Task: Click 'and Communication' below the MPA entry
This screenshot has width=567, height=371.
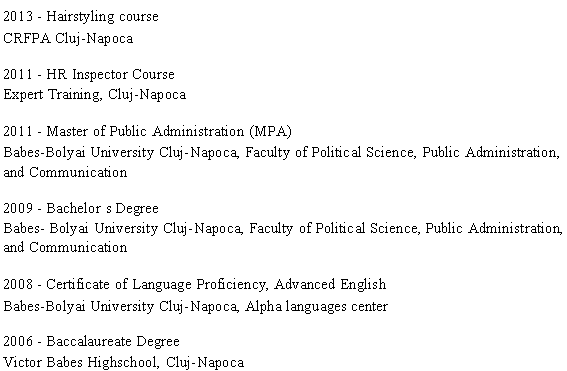Action: pos(65,172)
